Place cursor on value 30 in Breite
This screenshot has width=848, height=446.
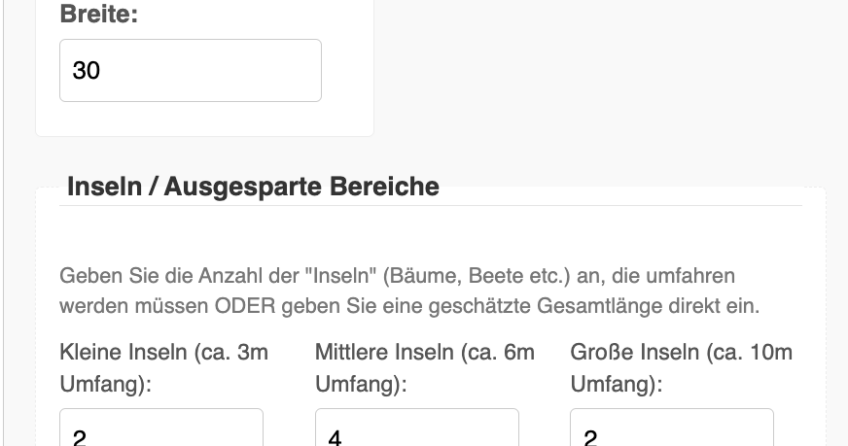pyautogui.click(x=87, y=71)
